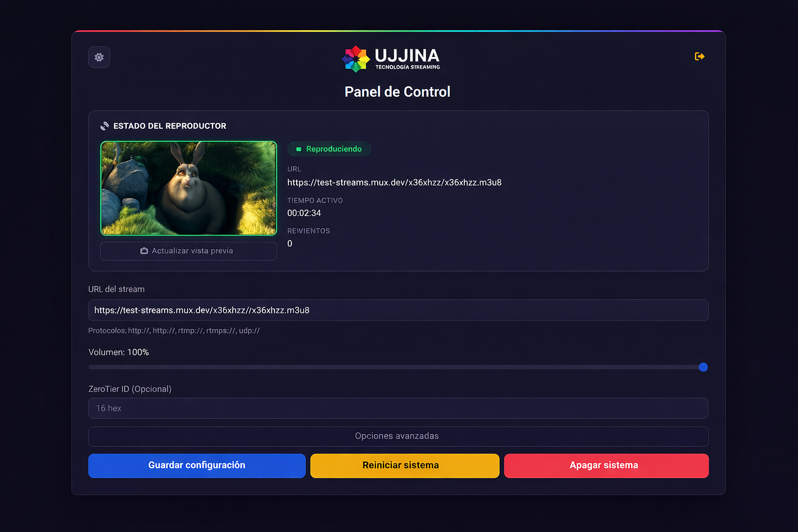Shut down via Apagar sistema button
This screenshot has height=532, width=798.
pyautogui.click(x=606, y=465)
